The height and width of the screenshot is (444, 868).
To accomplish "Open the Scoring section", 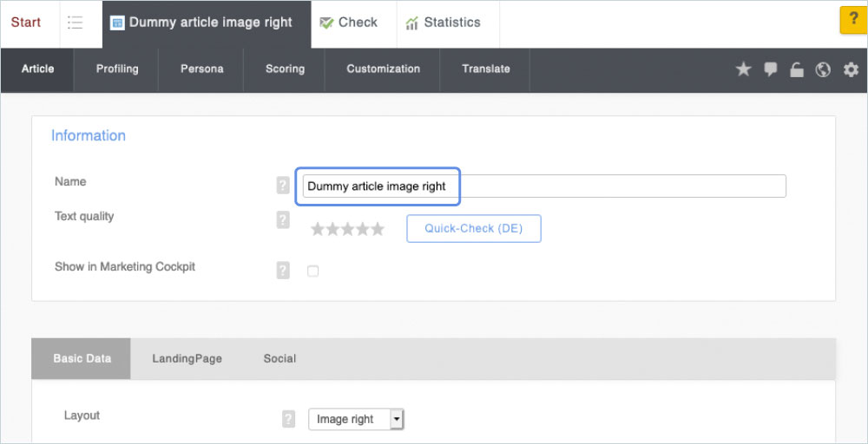I will (x=285, y=69).
